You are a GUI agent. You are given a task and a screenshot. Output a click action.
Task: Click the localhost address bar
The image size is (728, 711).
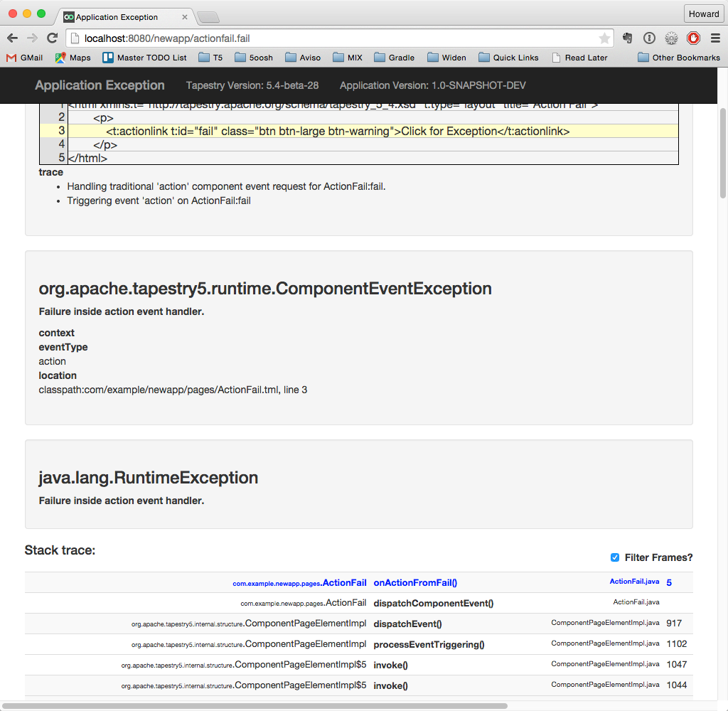334,38
